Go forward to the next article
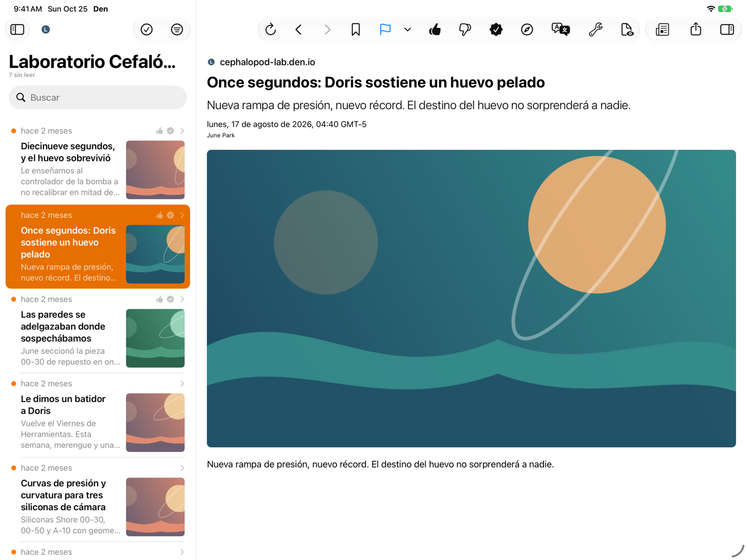Screen dimensions: 747x560 tap(327, 29)
